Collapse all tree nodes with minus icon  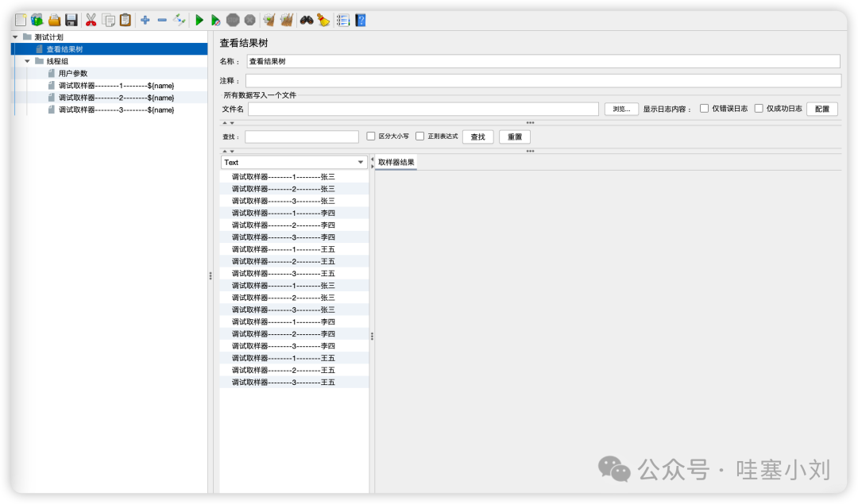click(162, 20)
